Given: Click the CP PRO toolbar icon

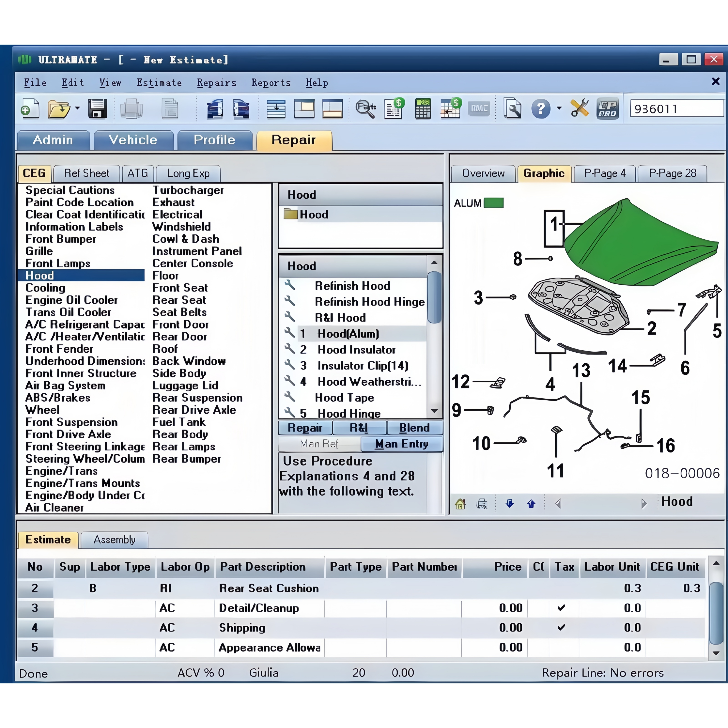Looking at the screenshot, I should click(607, 109).
